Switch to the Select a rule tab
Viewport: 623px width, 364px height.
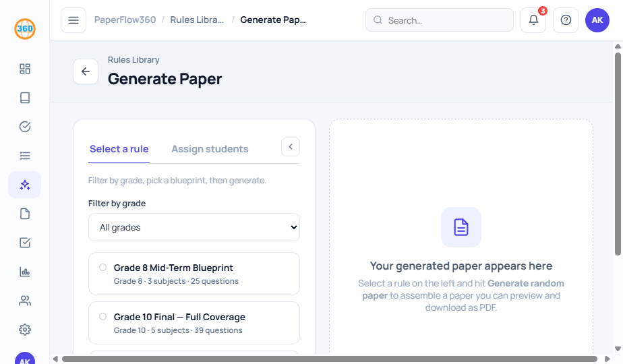tap(119, 149)
